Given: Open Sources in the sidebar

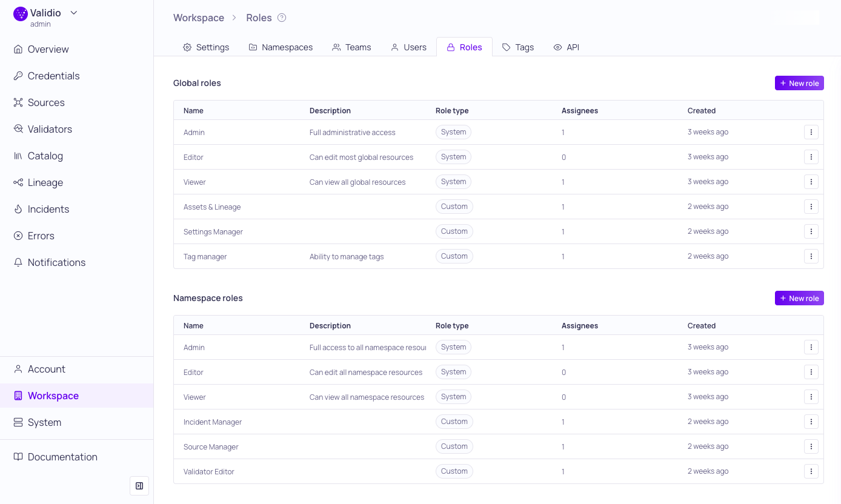Looking at the screenshot, I should [x=76, y=102].
